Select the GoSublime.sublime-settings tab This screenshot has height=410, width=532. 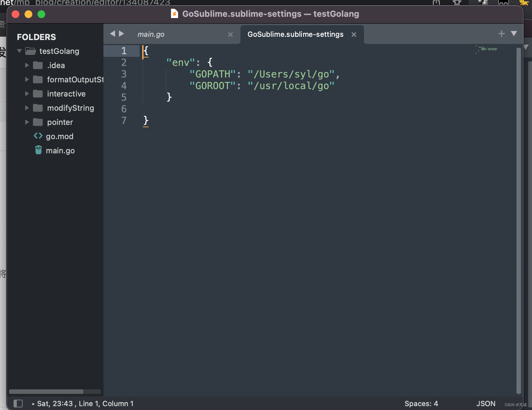coord(295,34)
